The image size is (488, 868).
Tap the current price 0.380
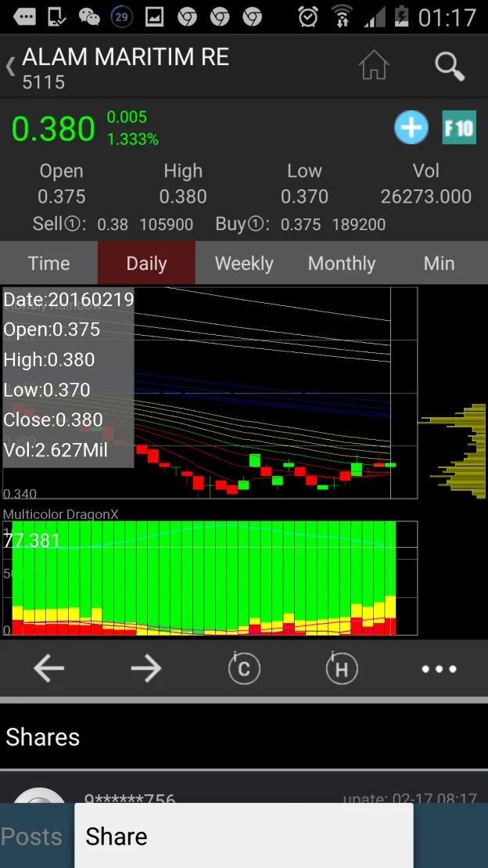pyautogui.click(x=53, y=129)
